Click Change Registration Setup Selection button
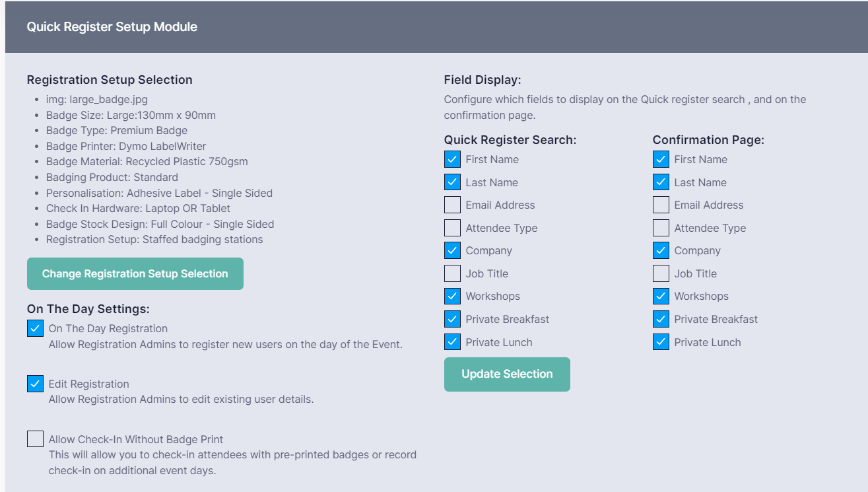 (x=135, y=273)
